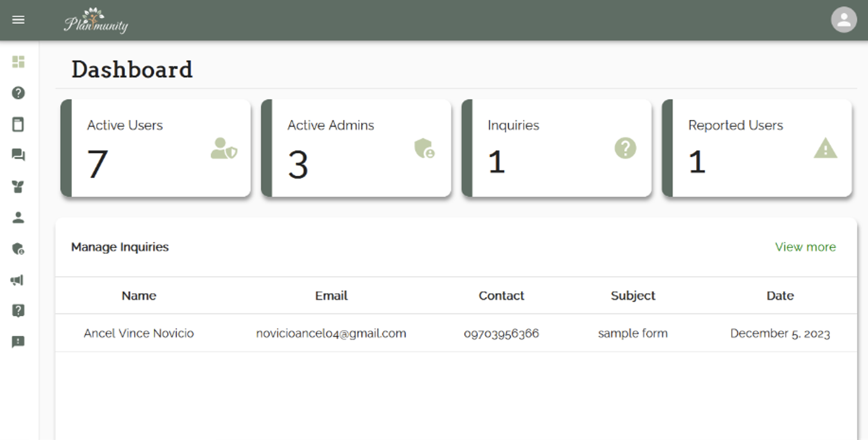Click View more to see all inquiries
The image size is (868, 440).
(805, 246)
